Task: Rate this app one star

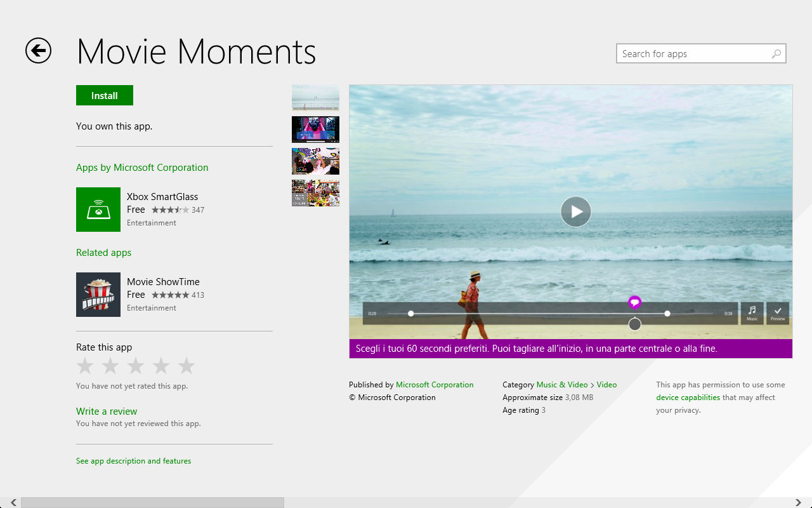Action: point(85,366)
